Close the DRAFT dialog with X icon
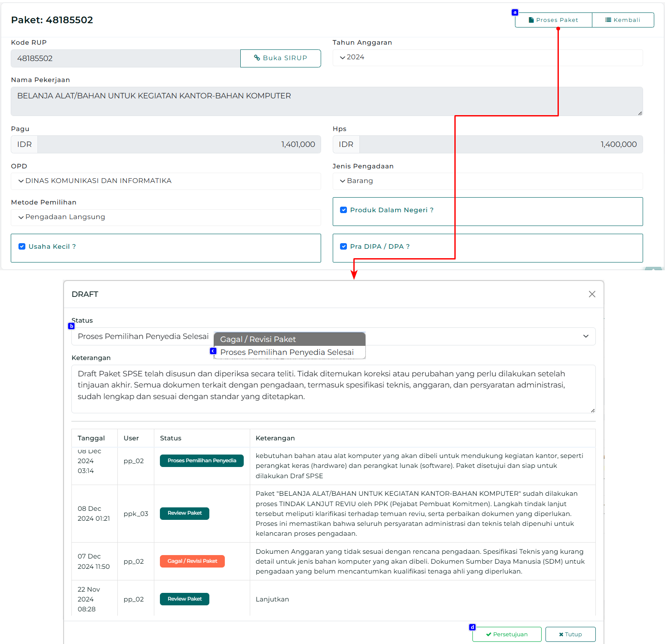The height and width of the screenshot is (644, 665). click(x=592, y=294)
